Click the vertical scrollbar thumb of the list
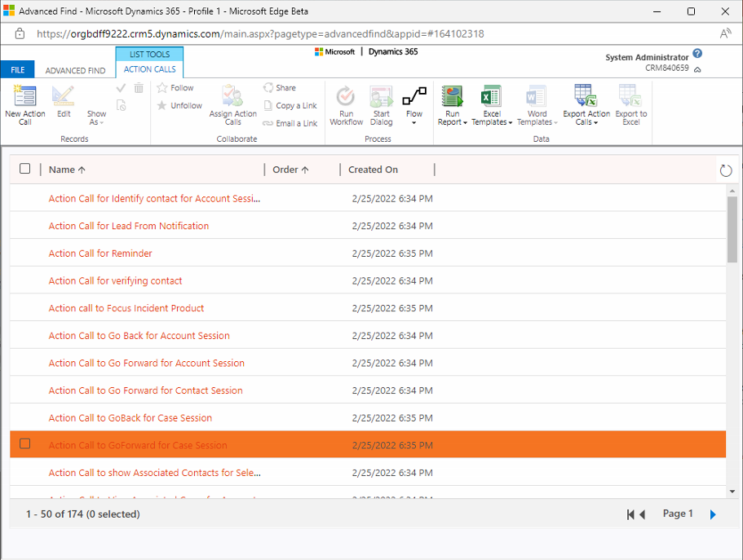This screenshot has height=560, width=743. coord(732,229)
